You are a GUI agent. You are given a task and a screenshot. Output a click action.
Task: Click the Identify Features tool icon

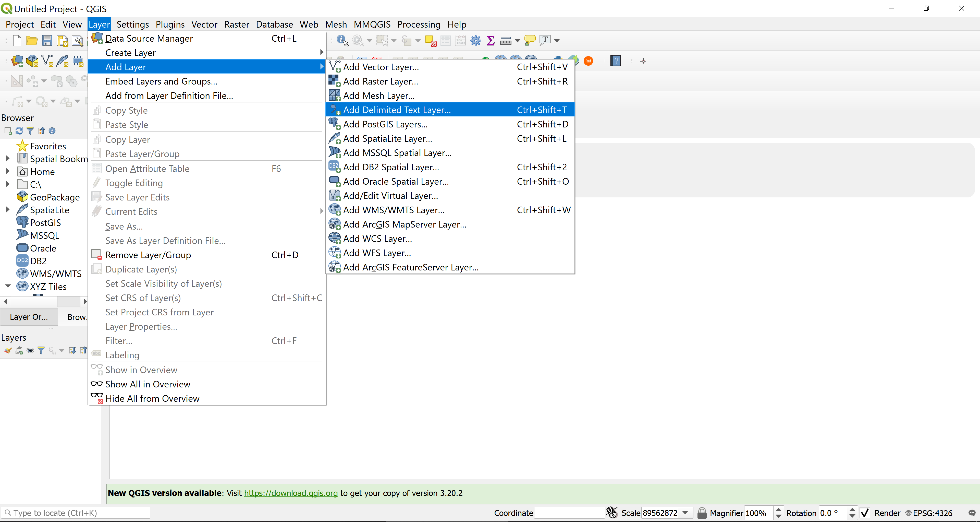[x=342, y=40]
